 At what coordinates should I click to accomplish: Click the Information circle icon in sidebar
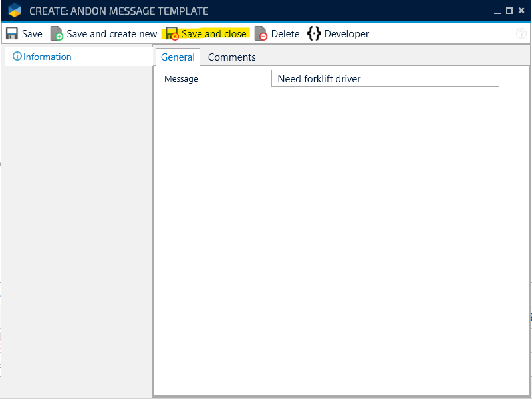pos(17,57)
